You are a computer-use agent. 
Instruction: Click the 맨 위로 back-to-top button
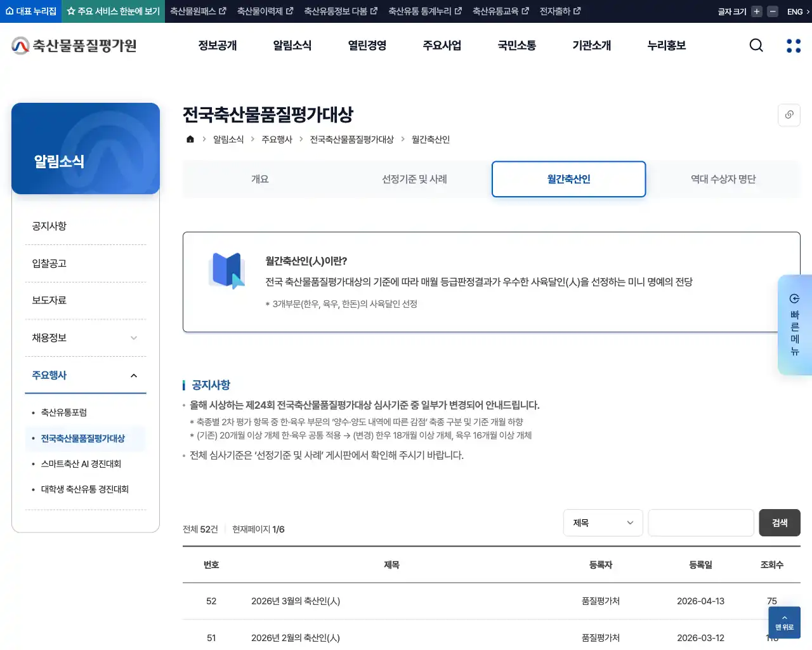(784, 623)
